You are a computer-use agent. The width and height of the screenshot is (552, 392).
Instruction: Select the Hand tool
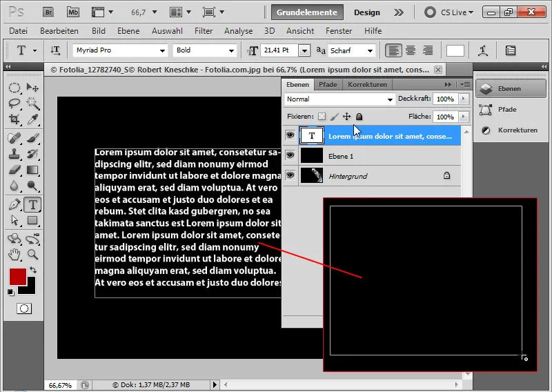tap(14, 254)
